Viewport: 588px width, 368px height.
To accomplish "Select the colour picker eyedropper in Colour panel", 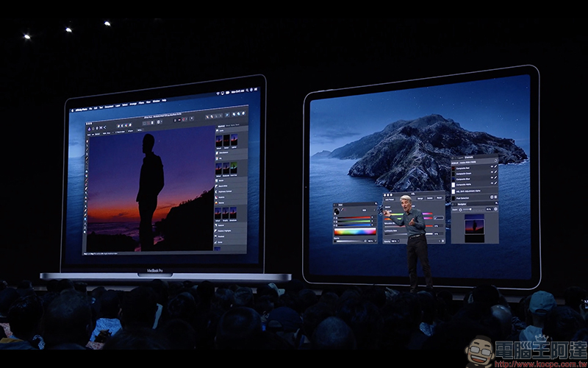I will pyautogui.click(x=342, y=210).
